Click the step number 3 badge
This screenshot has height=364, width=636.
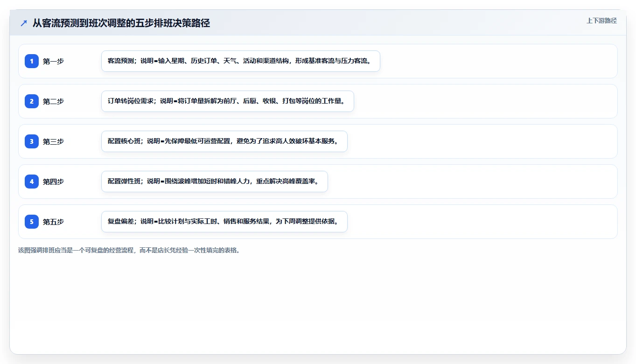pyautogui.click(x=32, y=141)
